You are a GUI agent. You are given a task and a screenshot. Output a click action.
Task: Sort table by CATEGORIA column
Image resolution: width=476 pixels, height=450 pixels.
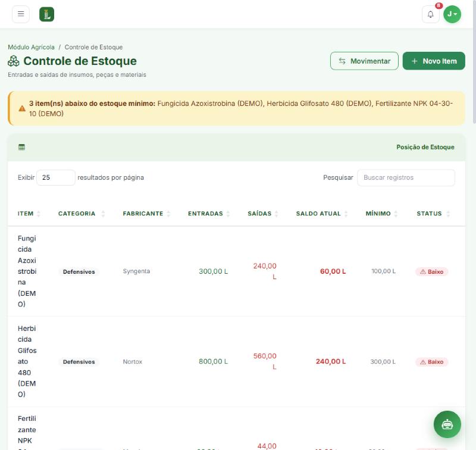click(81, 214)
